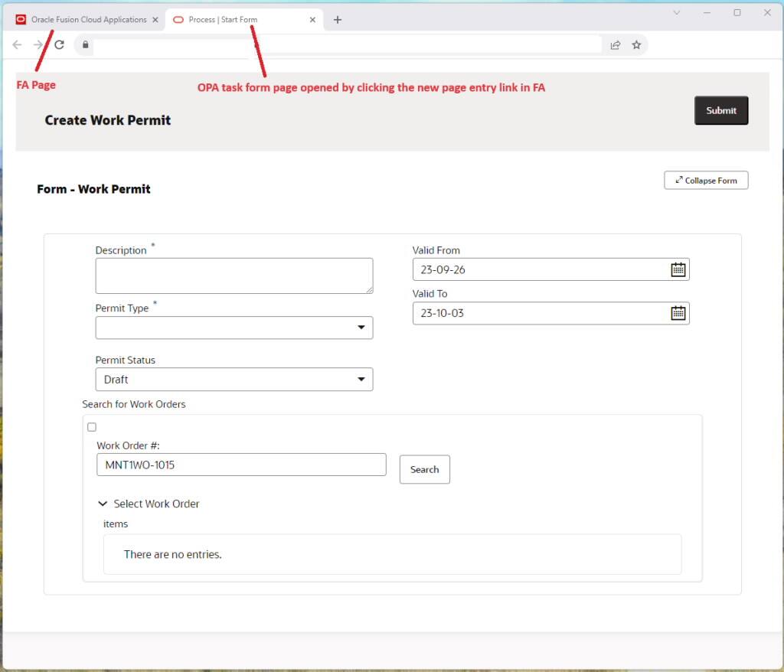
Task: Click the browser back navigation arrow
Action: click(17, 44)
